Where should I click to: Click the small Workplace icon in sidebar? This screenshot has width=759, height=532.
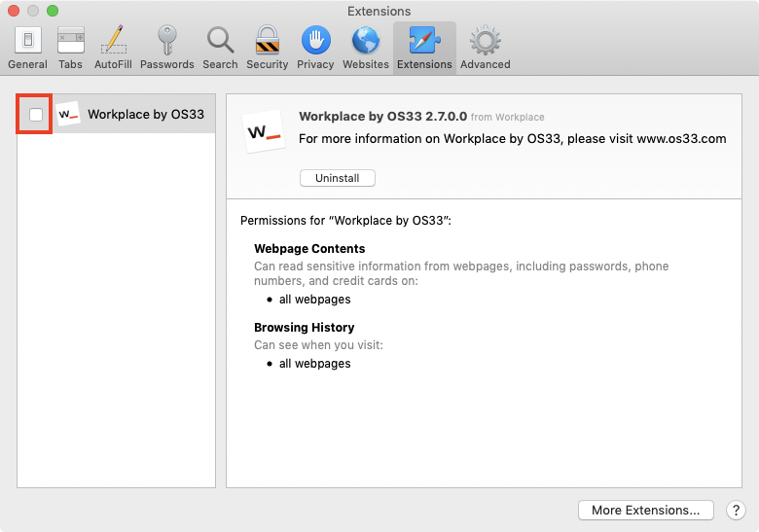tap(68, 114)
